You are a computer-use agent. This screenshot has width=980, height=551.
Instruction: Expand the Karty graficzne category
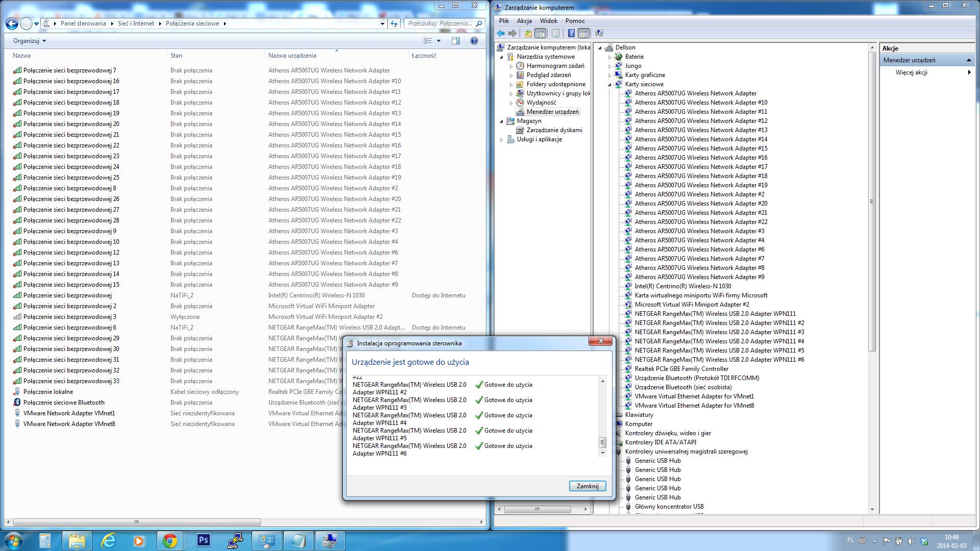tap(609, 76)
